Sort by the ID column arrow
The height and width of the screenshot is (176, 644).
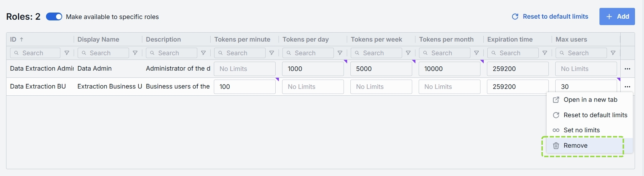22,39
